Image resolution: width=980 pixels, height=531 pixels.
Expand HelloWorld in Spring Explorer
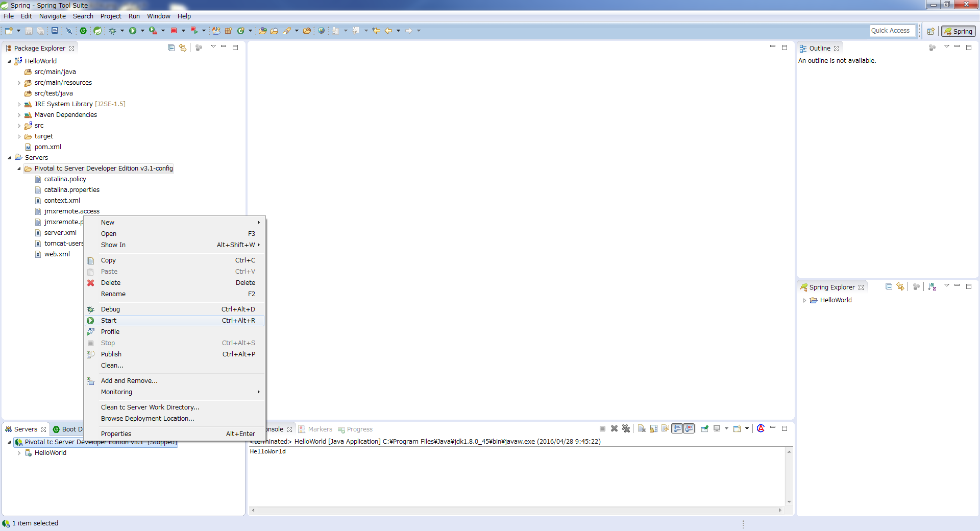[804, 300]
